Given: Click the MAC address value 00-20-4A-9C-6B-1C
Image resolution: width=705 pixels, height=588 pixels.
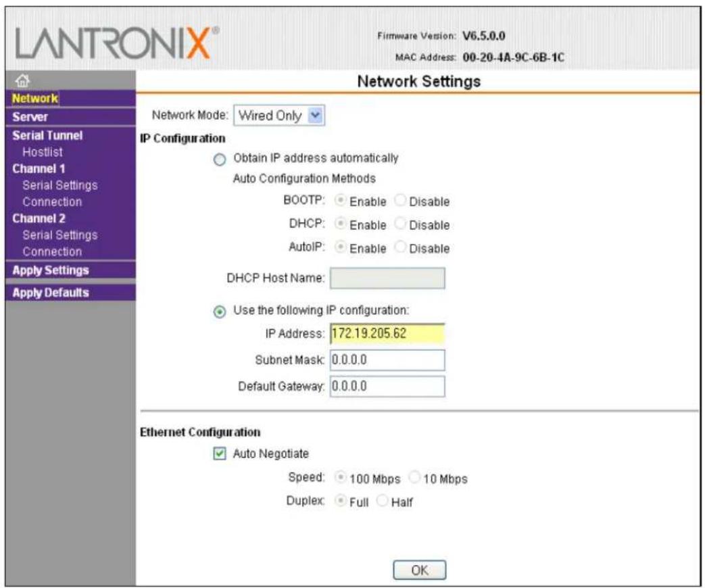Looking at the screenshot, I should [514, 57].
